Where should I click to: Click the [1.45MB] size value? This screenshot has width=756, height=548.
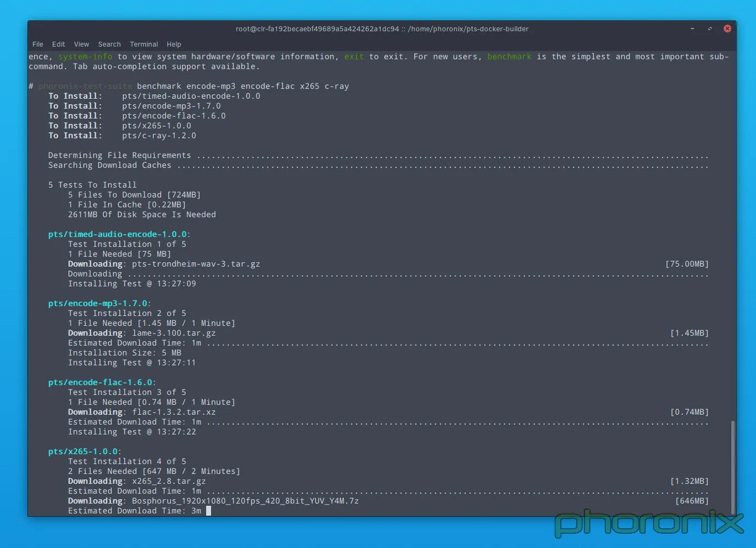point(690,333)
